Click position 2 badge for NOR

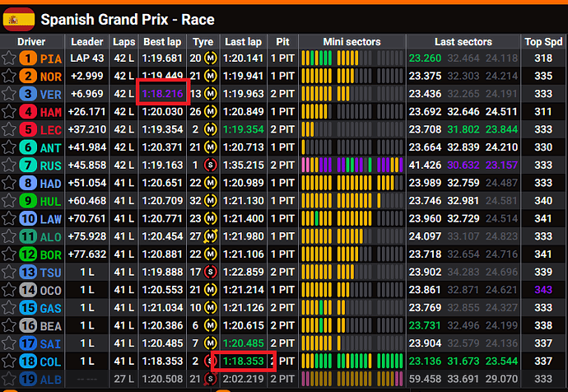click(28, 76)
